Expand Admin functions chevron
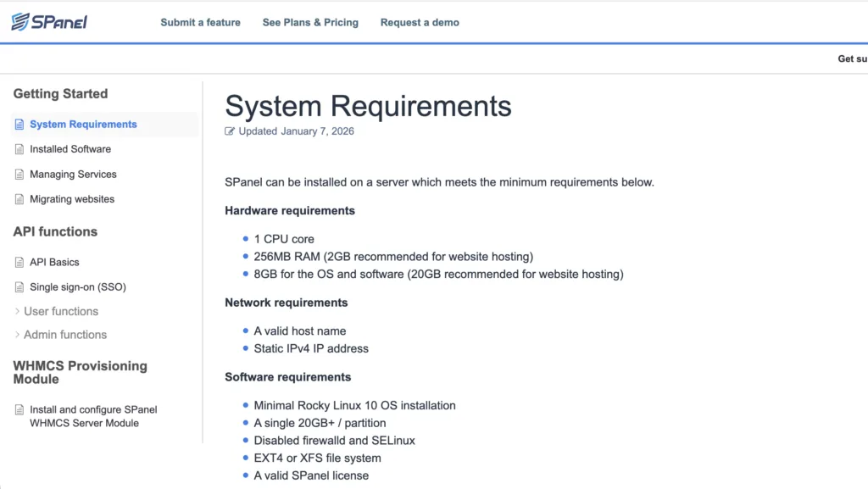 (17, 335)
